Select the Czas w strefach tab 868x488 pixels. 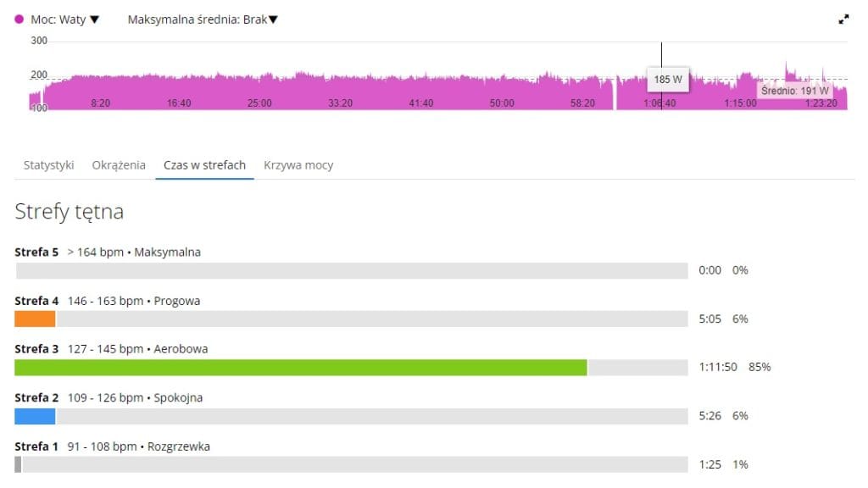(x=204, y=165)
